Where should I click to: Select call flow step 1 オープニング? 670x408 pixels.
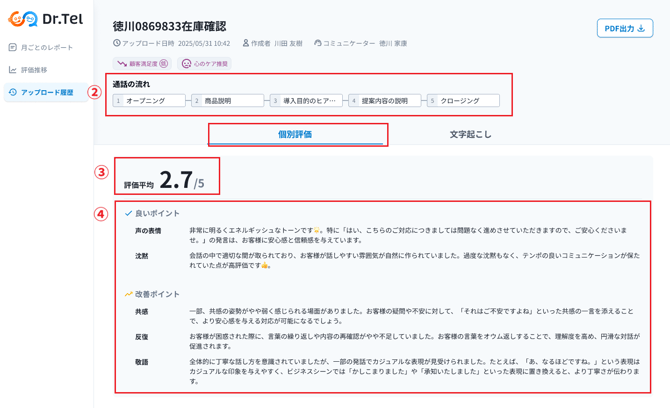tap(149, 101)
